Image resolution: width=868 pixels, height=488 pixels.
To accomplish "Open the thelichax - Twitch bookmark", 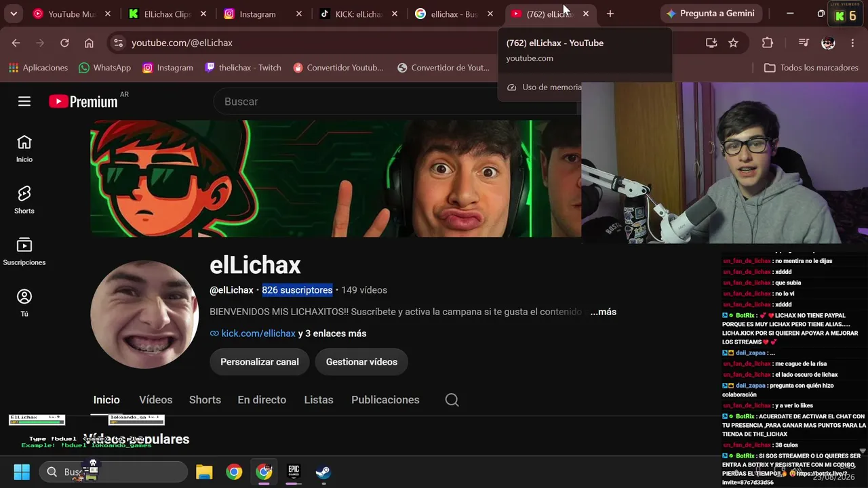I will point(243,68).
